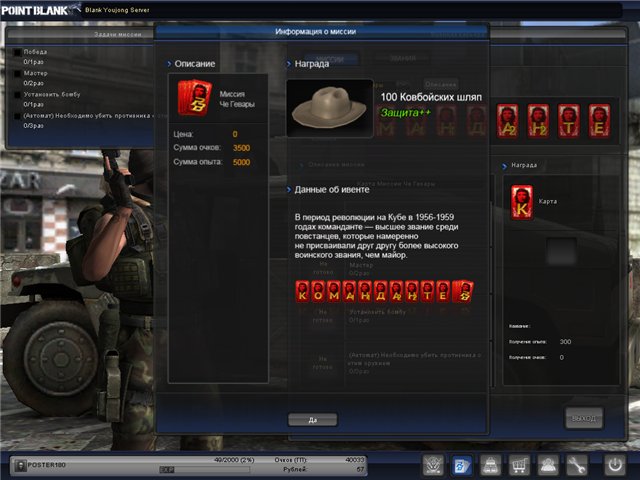Viewport: 640px width, 480px height.
Task: Toggle the (Автомат) kill task checkbox
Action: 18,116
